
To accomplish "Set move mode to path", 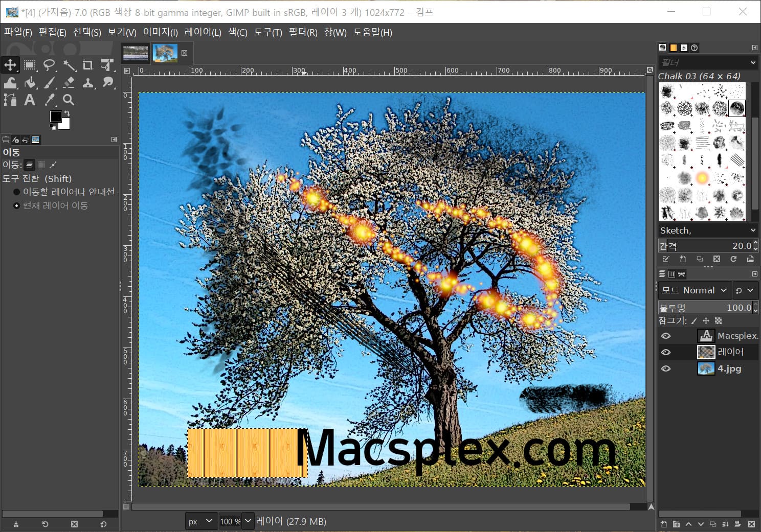I will click(x=53, y=165).
